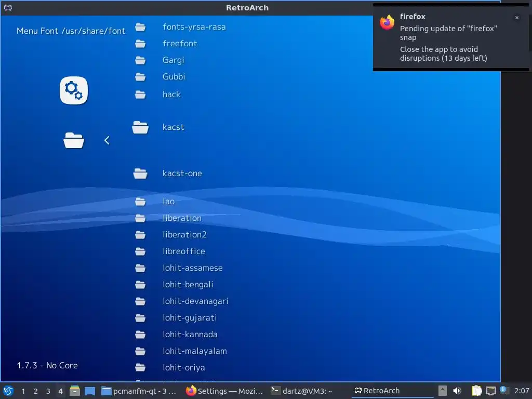The width and height of the screenshot is (532, 399).
Task: Click folder icon next to liberation2
Action: click(140, 235)
